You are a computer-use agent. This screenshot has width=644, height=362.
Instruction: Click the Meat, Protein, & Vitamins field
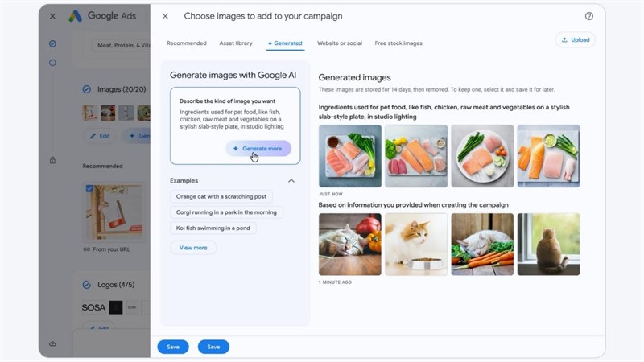121,45
